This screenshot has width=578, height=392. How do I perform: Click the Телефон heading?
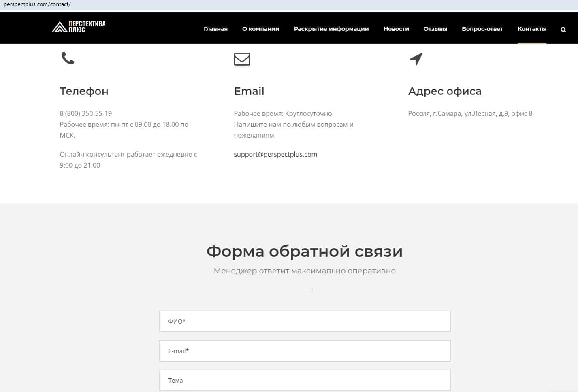pyautogui.click(x=84, y=91)
